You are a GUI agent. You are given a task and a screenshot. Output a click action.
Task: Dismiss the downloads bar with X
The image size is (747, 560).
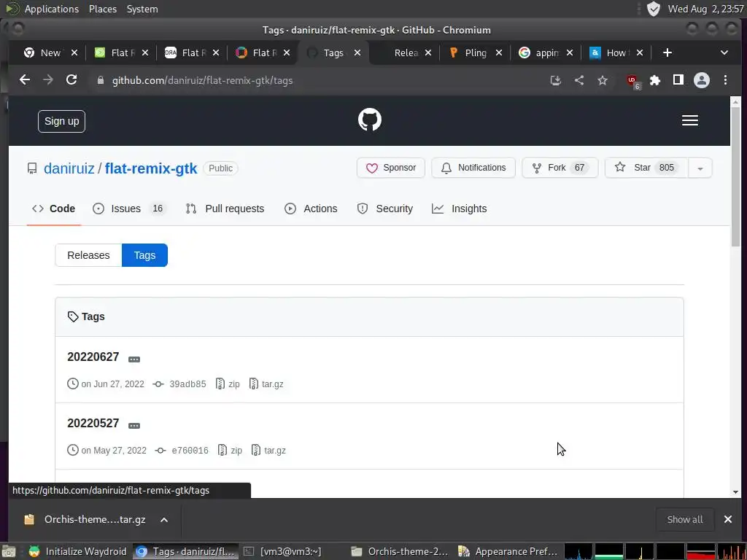click(x=728, y=519)
